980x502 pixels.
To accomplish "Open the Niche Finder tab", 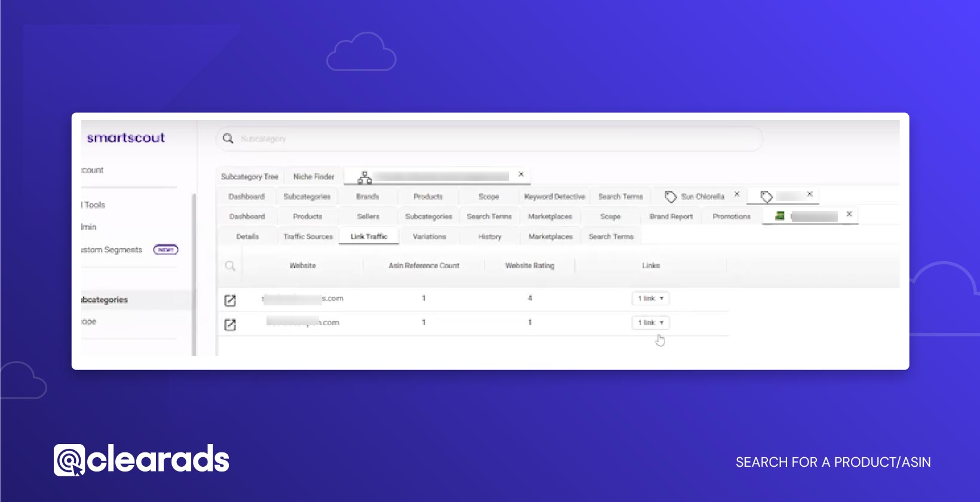I will tap(314, 177).
